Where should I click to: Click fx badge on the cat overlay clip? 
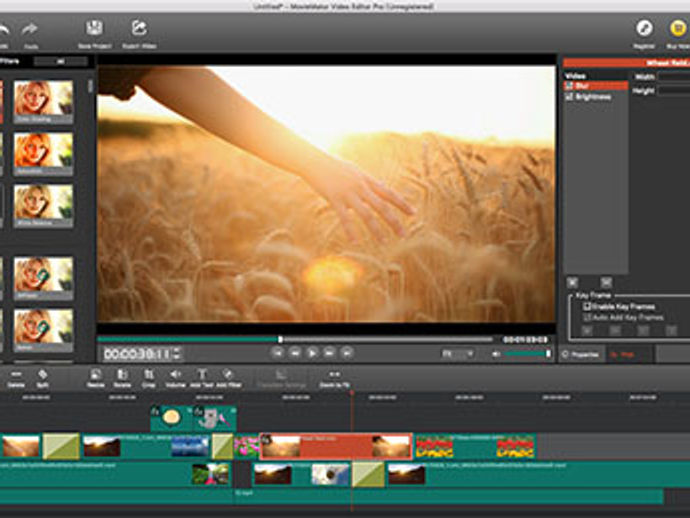[x=198, y=411]
